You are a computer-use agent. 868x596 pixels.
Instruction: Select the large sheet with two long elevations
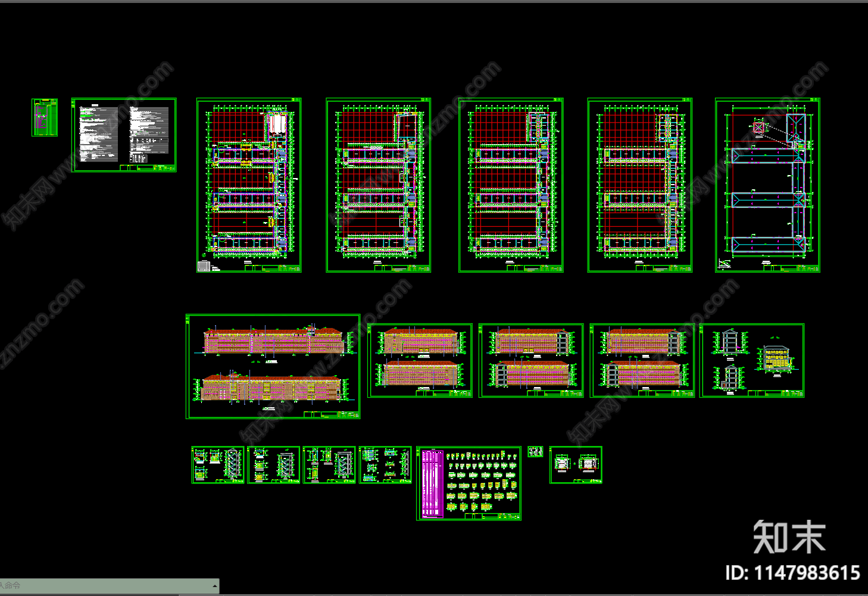point(273,367)
